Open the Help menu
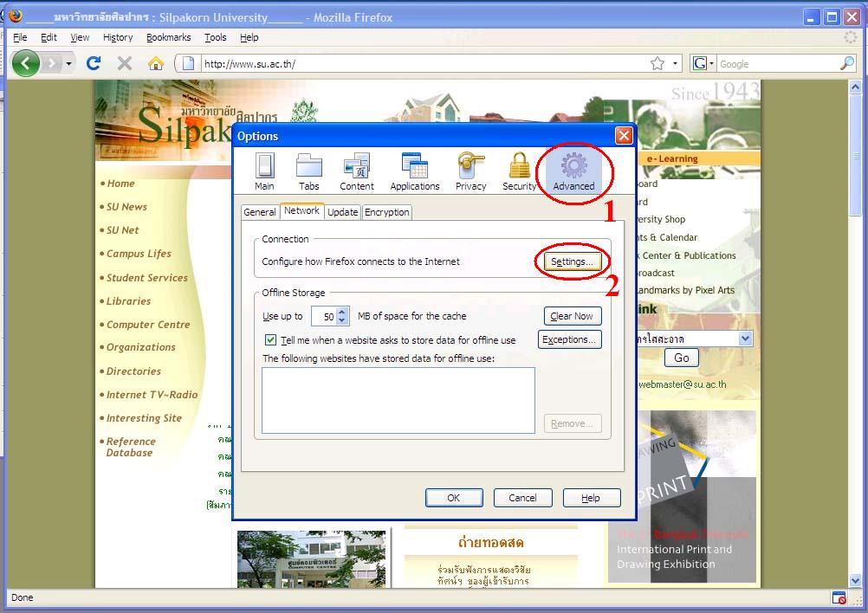This screenshot has height=613, width=868. (x=249, y=37)
